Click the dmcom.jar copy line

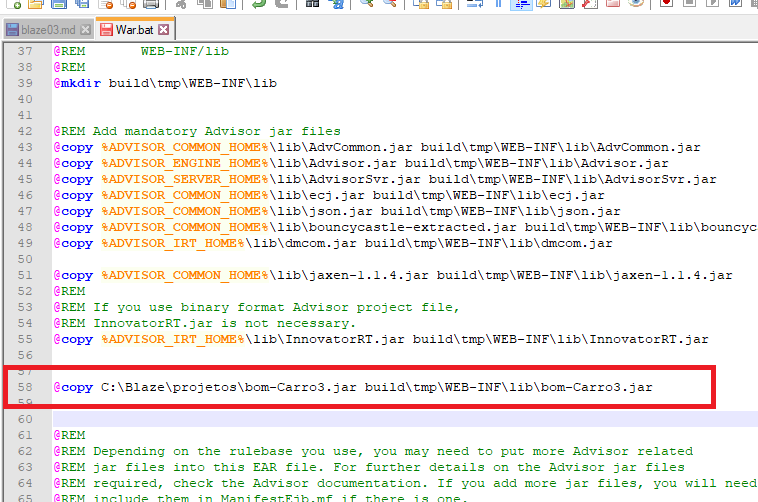click(333, 243)
